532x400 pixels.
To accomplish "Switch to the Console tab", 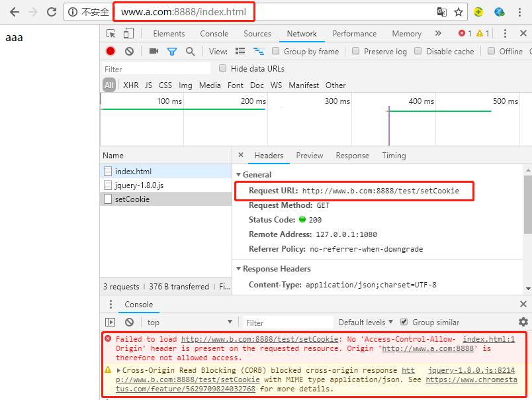I will pos(214,34).
